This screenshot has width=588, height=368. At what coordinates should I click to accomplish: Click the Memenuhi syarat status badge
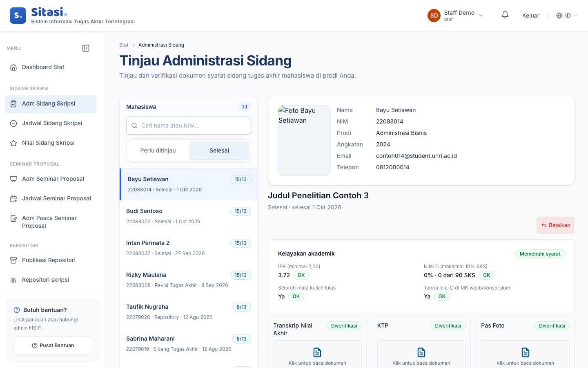pyautogui.click(x=540, y=254)
